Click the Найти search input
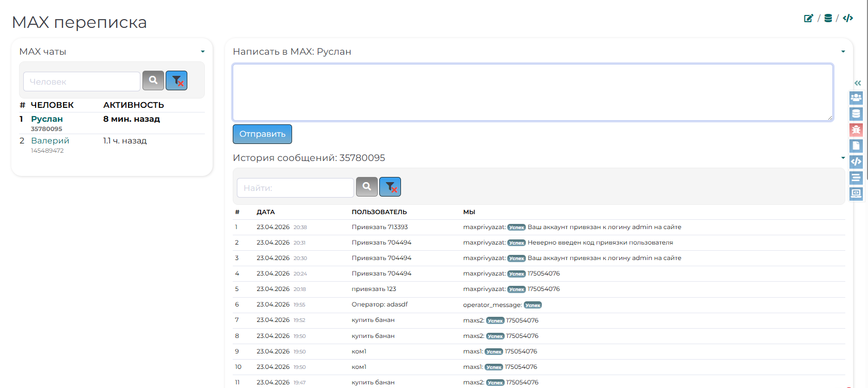Viewport: 868px width, 388px height. pos(295,188)
